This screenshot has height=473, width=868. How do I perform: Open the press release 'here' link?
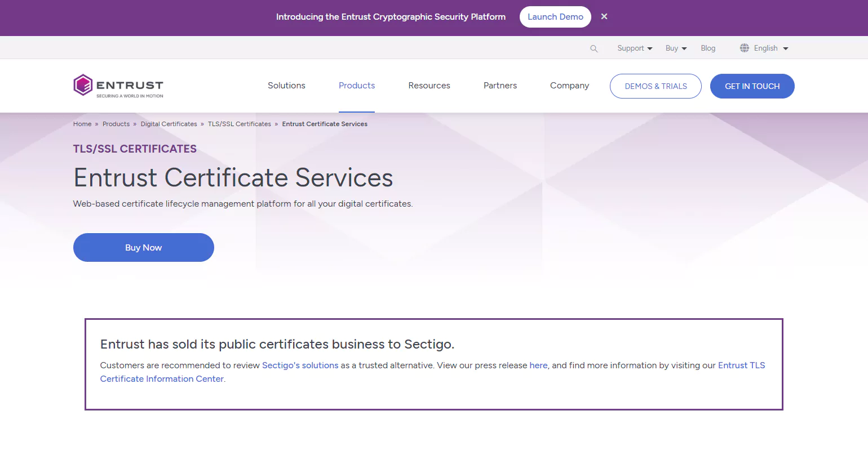pos(538,365)
